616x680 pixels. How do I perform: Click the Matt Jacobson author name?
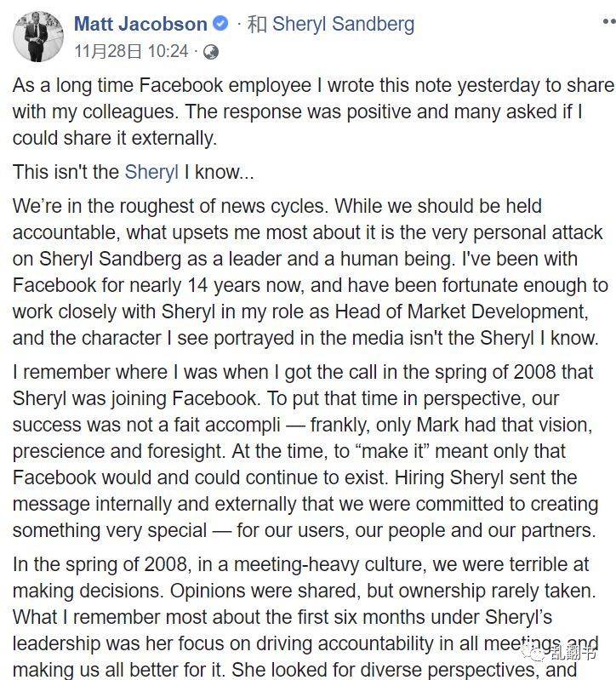(x=140, y=24)
